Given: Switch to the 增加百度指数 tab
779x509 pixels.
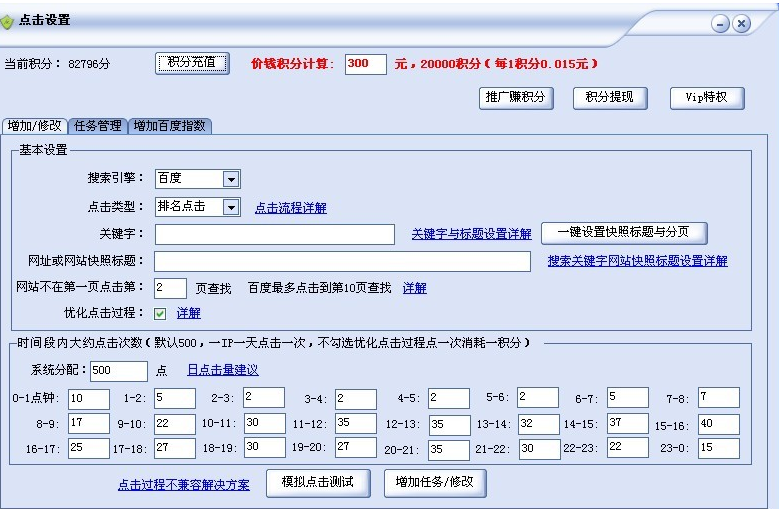Looking at the screenshot, I should 170,126.
